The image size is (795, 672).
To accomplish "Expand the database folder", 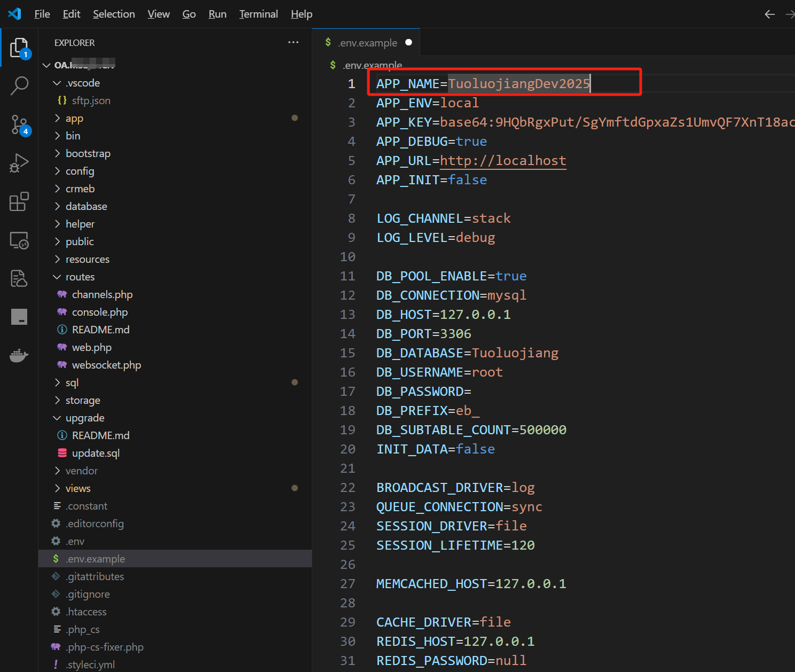I will click(x=175, y=206).
